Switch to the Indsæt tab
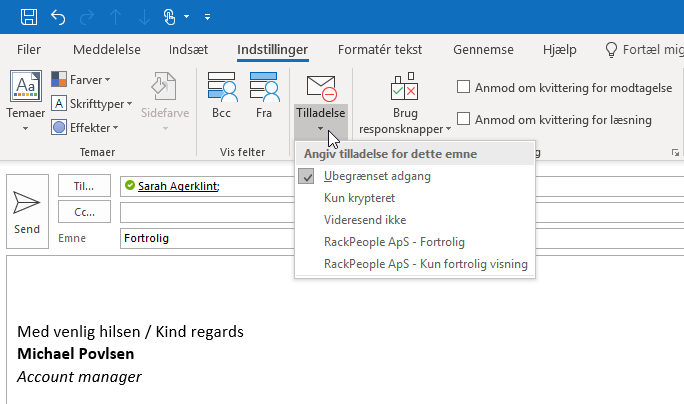684x404 pixels. pyautogui.click(x=189, y=50)
